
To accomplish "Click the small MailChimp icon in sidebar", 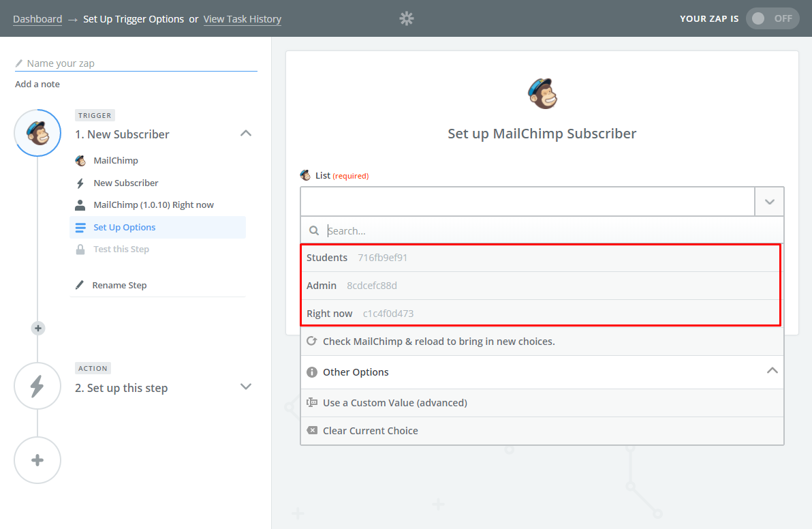I will [80, 161].
